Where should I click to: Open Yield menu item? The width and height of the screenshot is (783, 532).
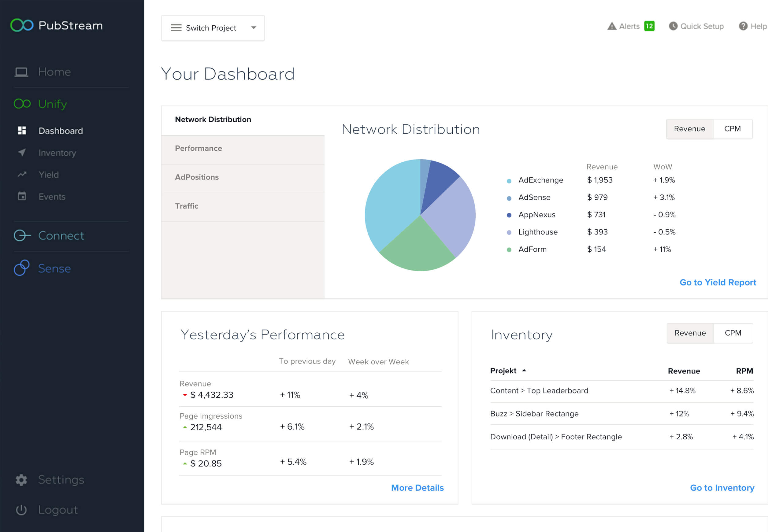click(49, 175)
